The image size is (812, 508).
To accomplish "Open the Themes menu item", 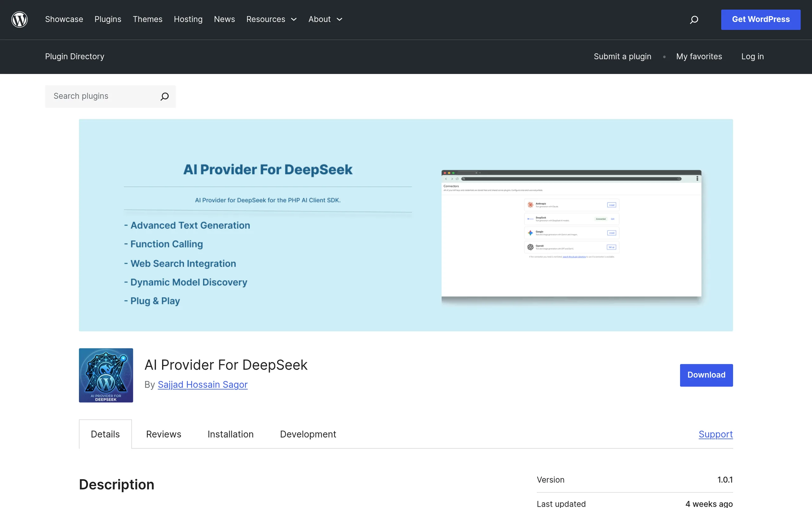I will click(147, 19).
